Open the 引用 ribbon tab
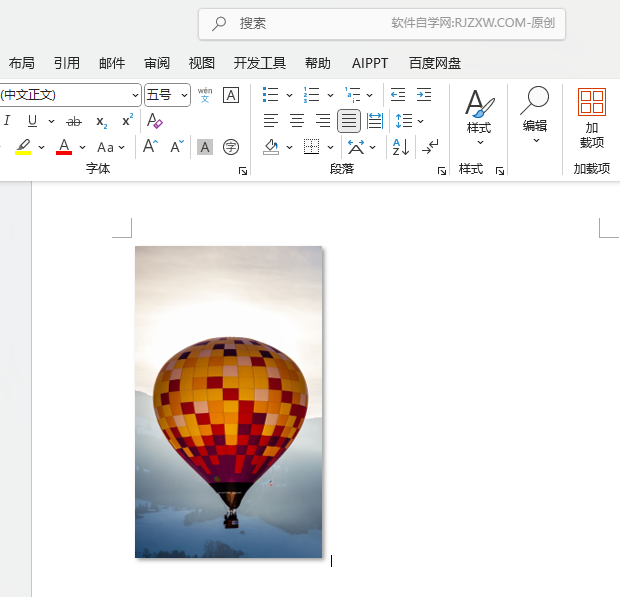The width and height of the screenshot is (620, 597). pos(66,63)
